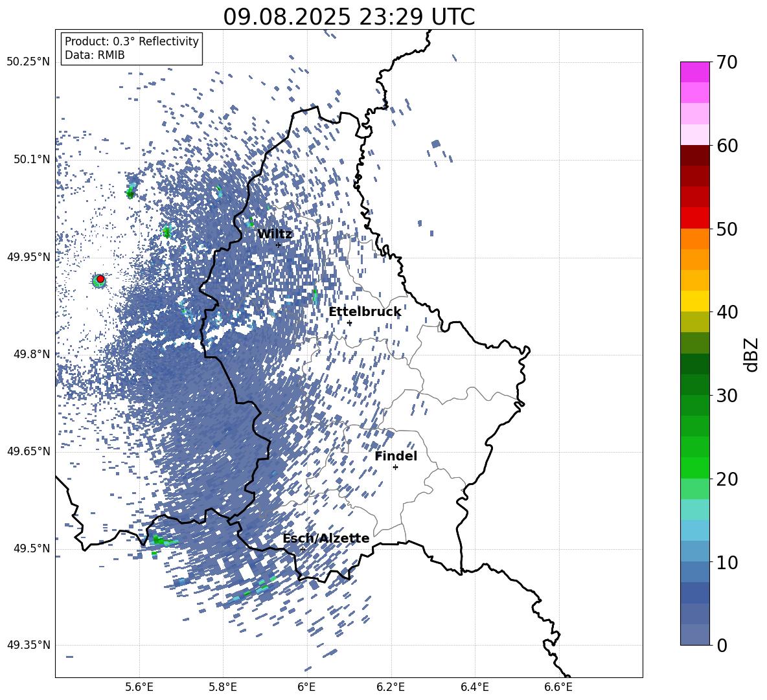This screenshot has height=700, width=767.
Task: Click the red radar site marker dot
Action: click(x=100, y=279)
